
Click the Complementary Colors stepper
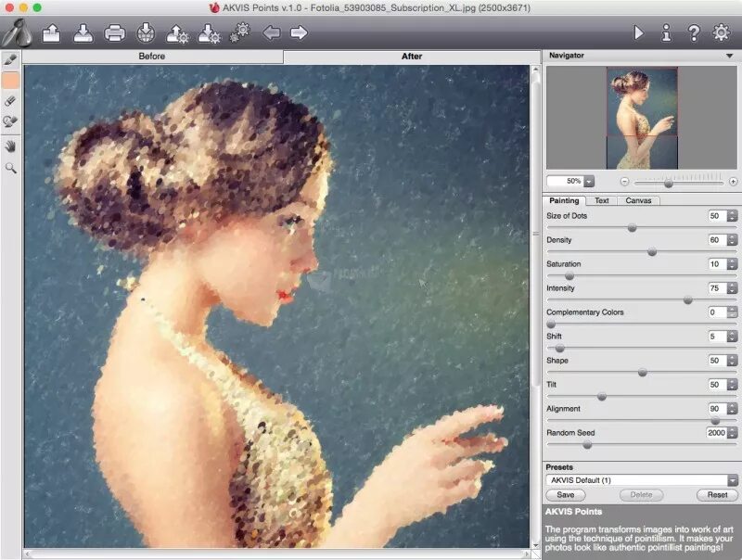[x=732, y=312]
